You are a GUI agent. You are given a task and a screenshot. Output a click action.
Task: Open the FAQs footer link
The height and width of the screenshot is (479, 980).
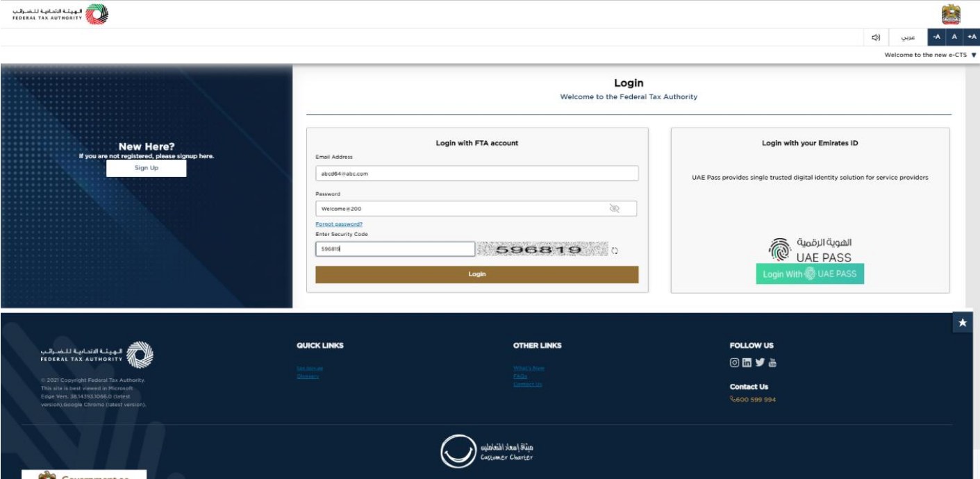520,376
